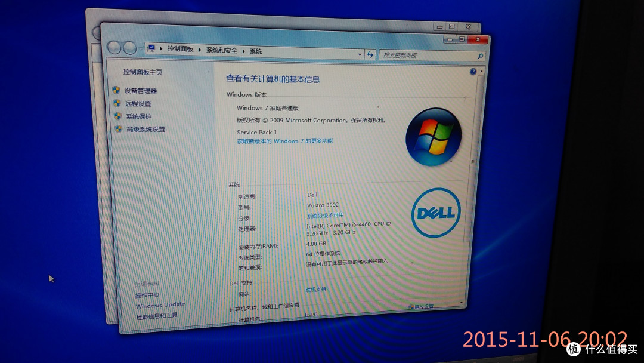Open 获取新版本的 Windows 7 的更多功能 link
Image resolution: width=644 pixels, height=363 pixels.
(285, 141)
